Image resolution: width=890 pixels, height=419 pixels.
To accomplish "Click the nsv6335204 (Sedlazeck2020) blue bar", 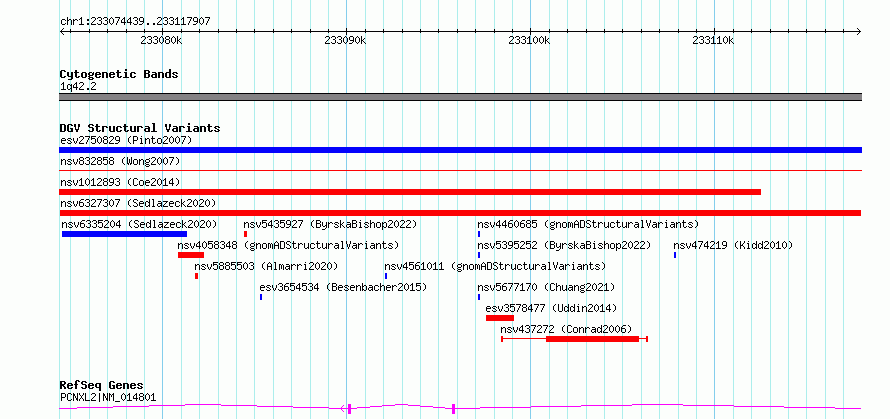I will (124, 234).
